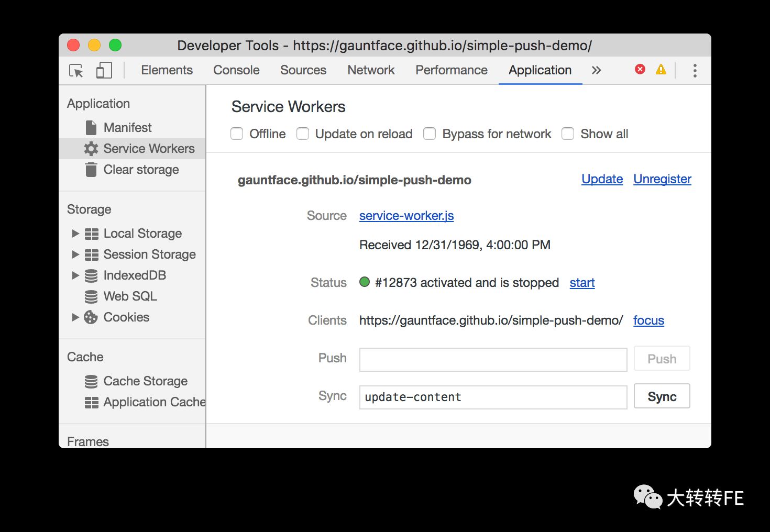Click the yellow warning triangle icon
This screenshot has height=532, width=770.
pyautogui.click(x=661, y=69)
